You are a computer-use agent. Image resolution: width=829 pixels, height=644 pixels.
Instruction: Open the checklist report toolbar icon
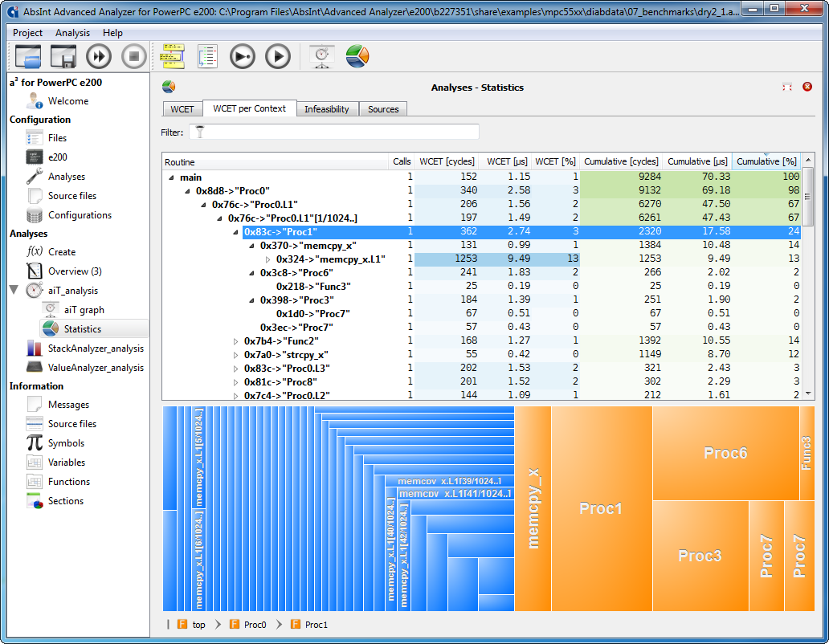click(x=207, y=56)
